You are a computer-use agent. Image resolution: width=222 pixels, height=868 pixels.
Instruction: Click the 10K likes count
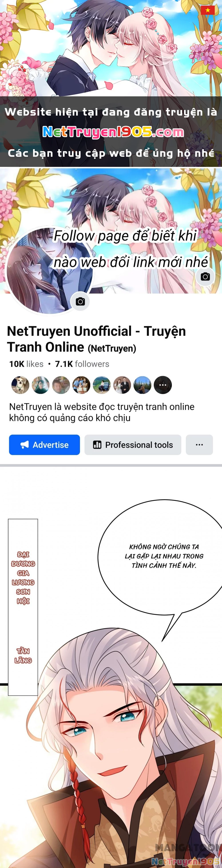pos(26,364)
